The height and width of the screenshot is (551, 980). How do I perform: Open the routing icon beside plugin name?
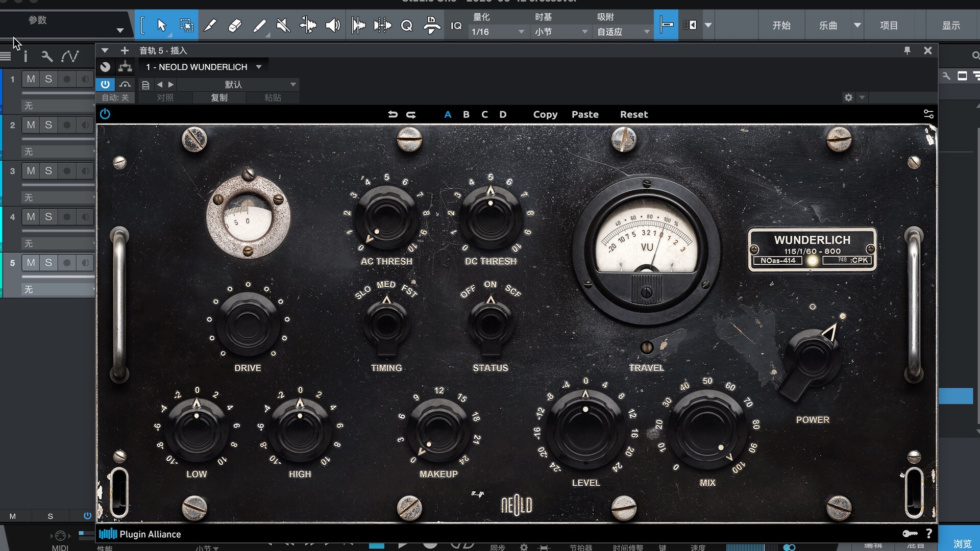[125, 67]
